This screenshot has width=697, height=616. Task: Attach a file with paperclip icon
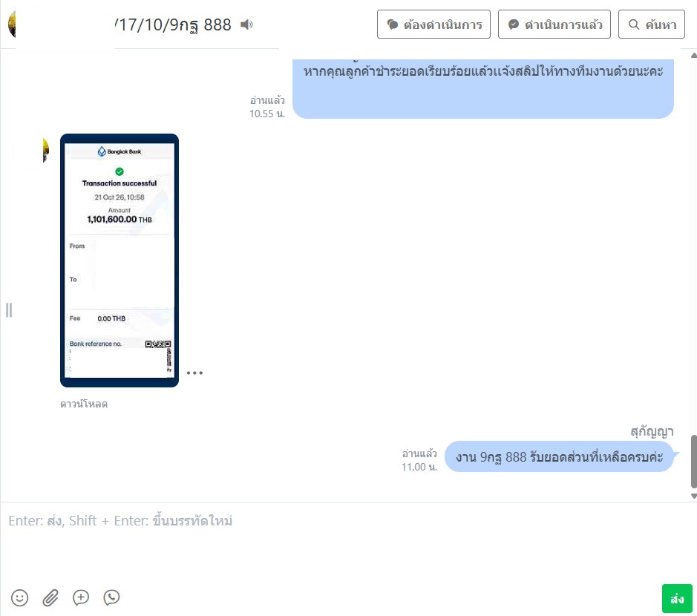point(50,597)
